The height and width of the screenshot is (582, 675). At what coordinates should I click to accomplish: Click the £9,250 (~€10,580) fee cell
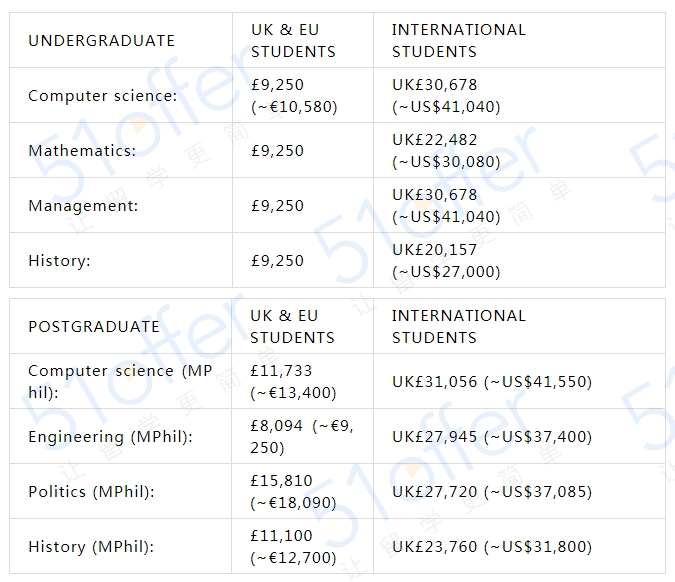(294, 96)
